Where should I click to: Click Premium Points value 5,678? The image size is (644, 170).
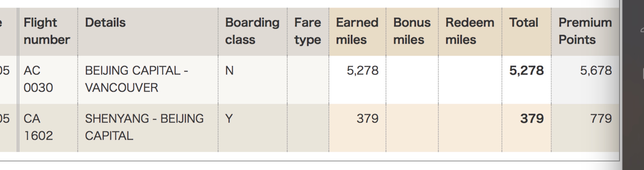[596, 71]
